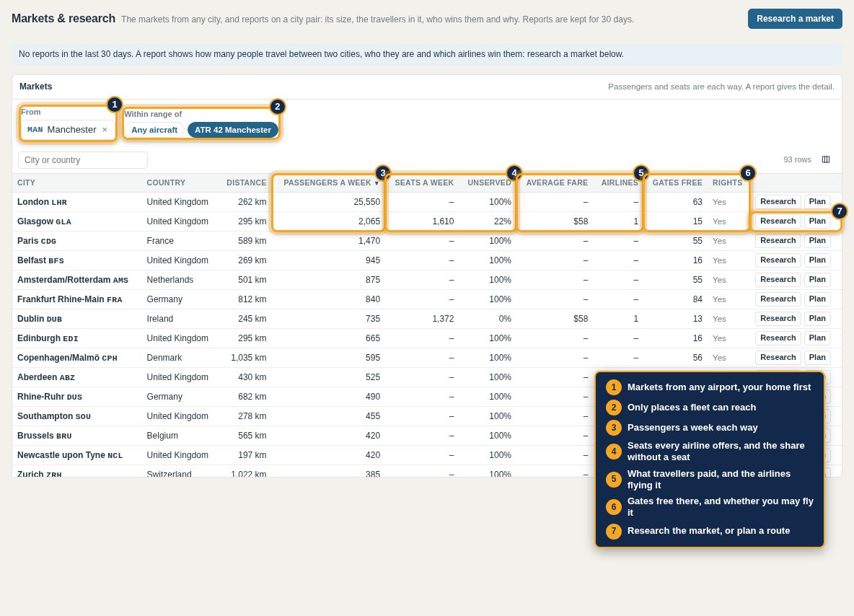Plan a route to Belfast BFS
The height and width of the screenshot is (616, 854).
(x=817, y=260)
